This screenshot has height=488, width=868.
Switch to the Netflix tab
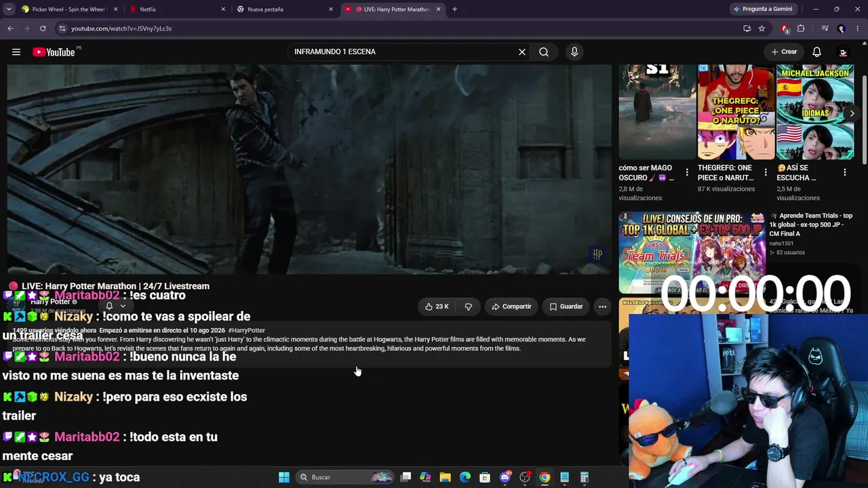(176, 9)
